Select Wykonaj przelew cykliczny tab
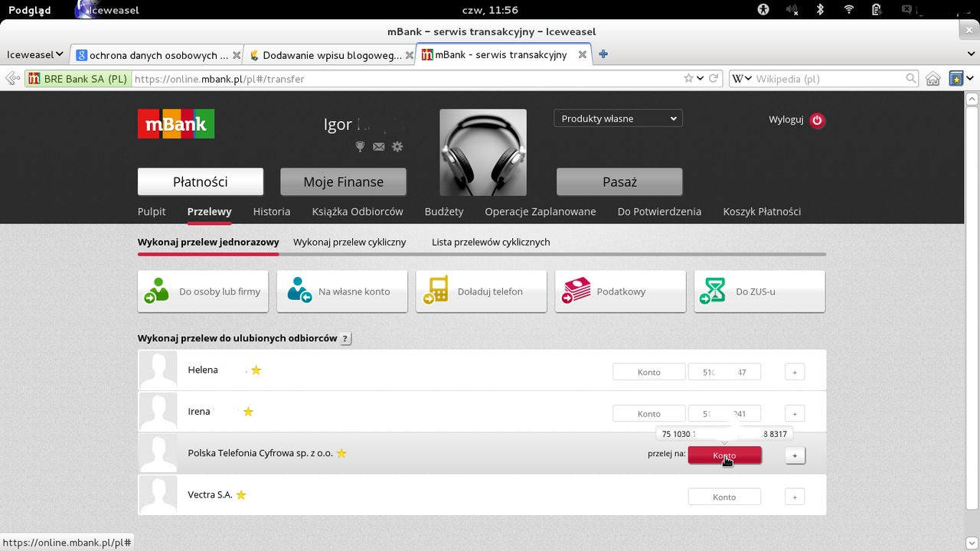The height and width of the screenshot is (551, 980). click(x=349, y=242)
